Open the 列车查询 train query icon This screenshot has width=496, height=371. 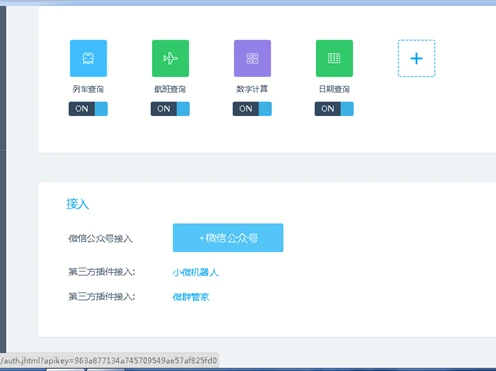[x=88, y=58]
